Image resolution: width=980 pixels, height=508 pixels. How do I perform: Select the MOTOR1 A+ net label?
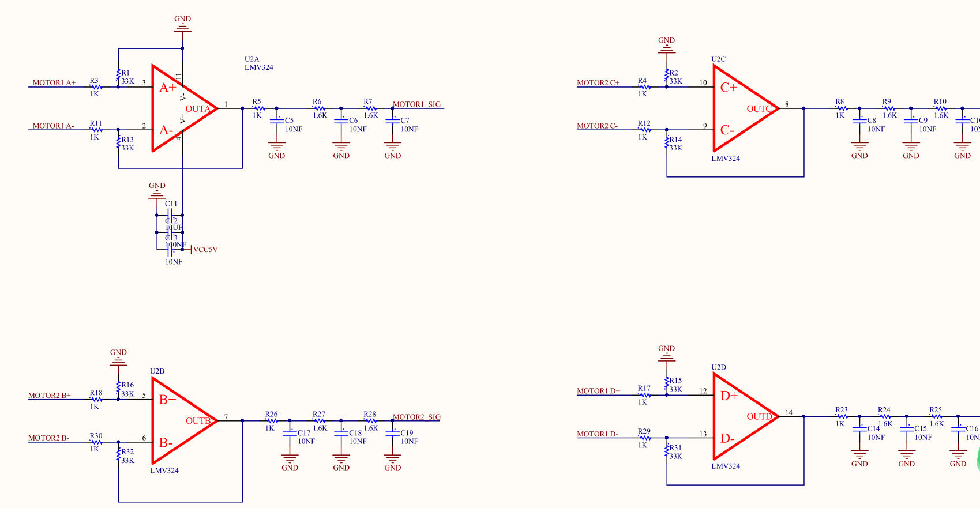[x=54, y=83]
